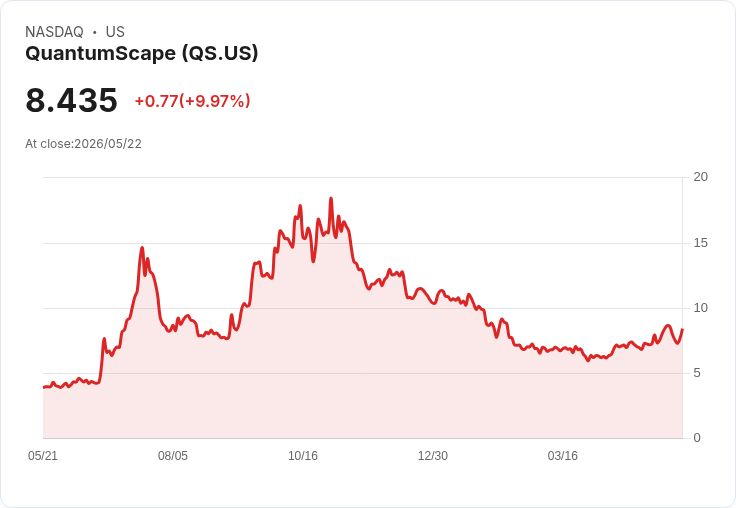Click the 5 y-axis price label
The image size is (736, 508).
point(697,373)
